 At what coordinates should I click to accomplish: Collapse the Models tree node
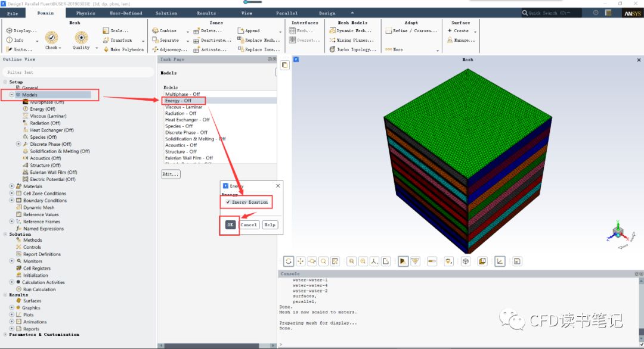[x=12, y=95]
